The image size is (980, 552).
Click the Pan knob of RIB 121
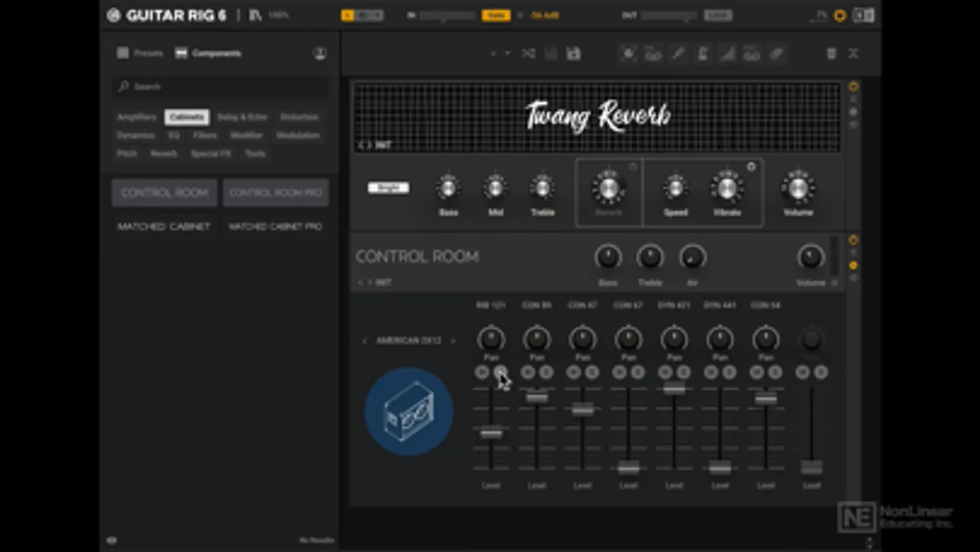pyautogui.click(x=491, y=339)
